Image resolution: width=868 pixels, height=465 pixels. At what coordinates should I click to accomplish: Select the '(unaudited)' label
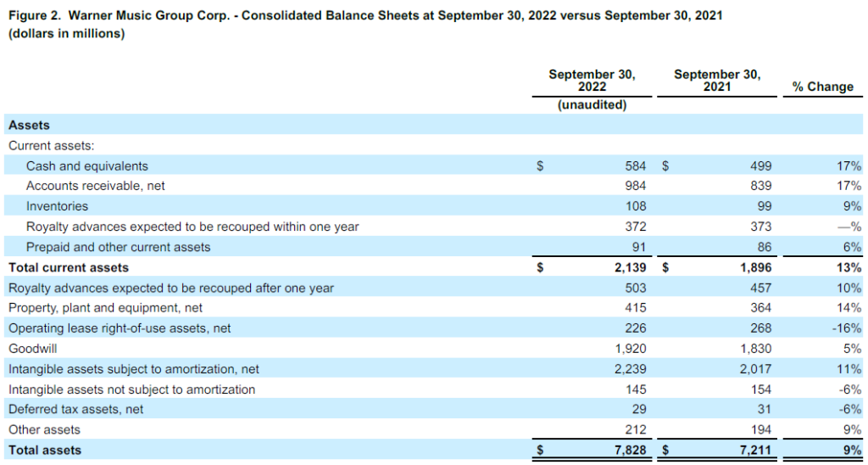tap(592, 105)
